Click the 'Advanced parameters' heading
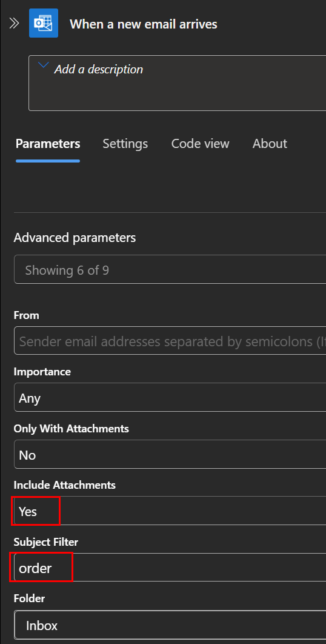326x644 pixels. tap(75, 238)
